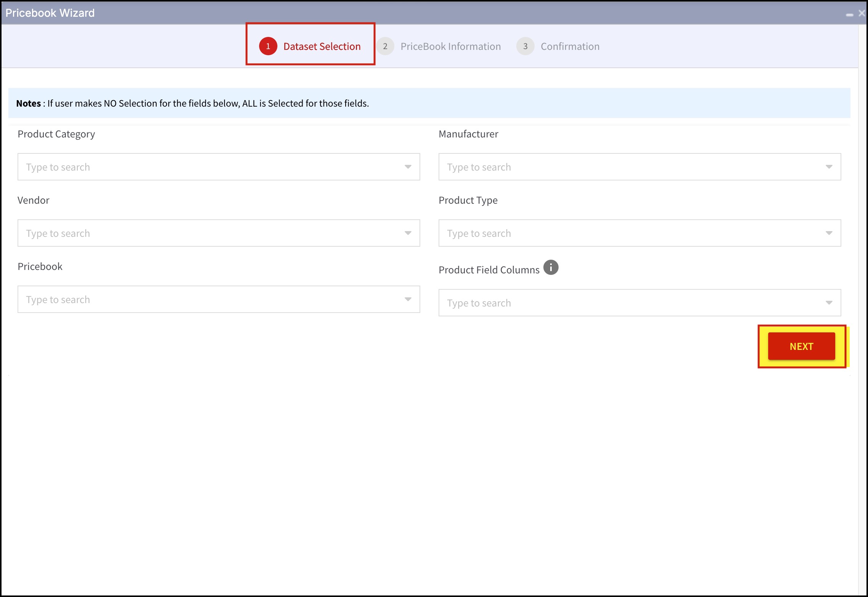Open the Product Category dropdown arrow
Viewport: 868px width, 597px height.
408,167
